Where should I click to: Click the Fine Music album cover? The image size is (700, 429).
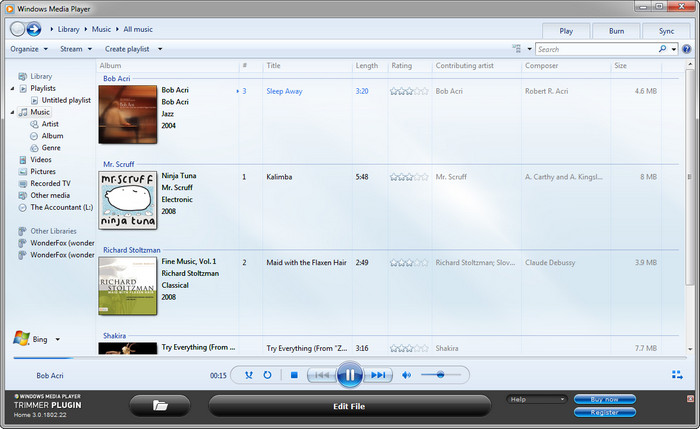tap(128, 286)
